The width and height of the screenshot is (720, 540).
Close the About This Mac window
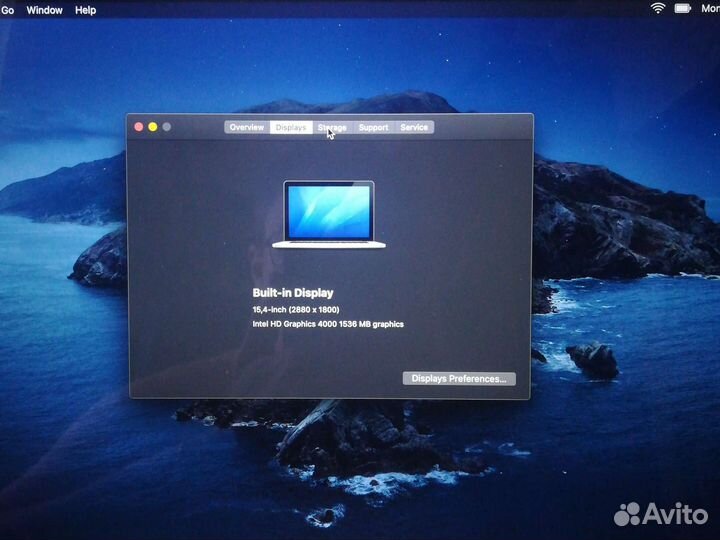(x=139, y=127)
